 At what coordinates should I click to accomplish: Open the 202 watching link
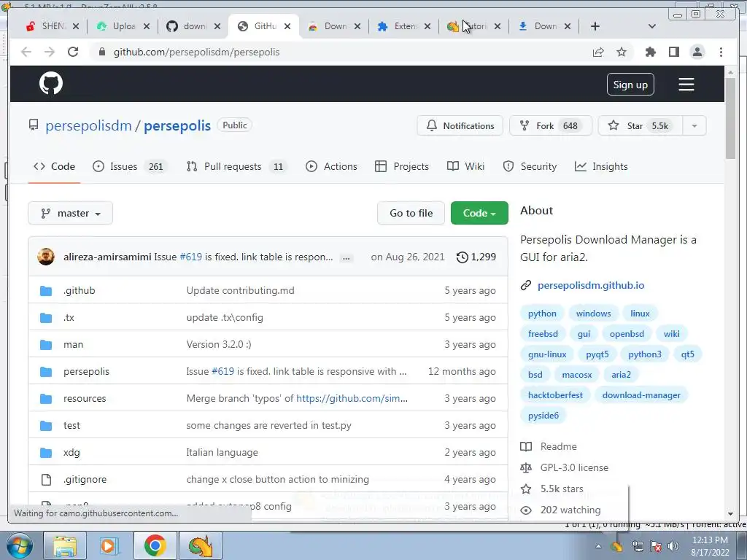point(570,510)
